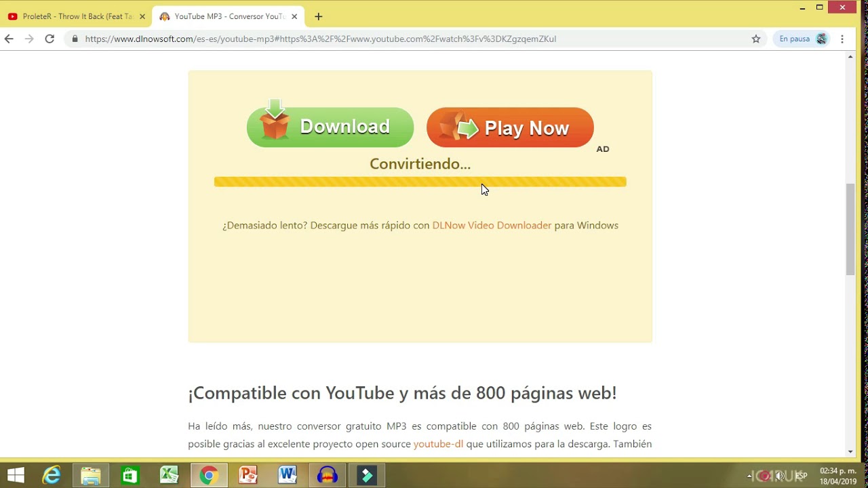Open Audacity headphones app from taskbar
This screenshot has width=868, height=488.
click(327, 475)
